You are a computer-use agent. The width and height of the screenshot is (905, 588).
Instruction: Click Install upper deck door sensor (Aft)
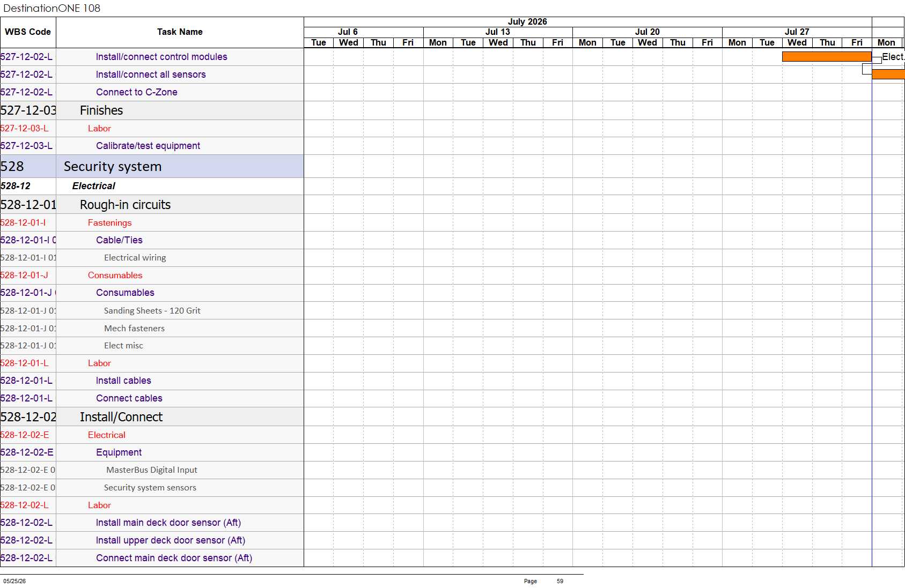[x=171, y=540]
